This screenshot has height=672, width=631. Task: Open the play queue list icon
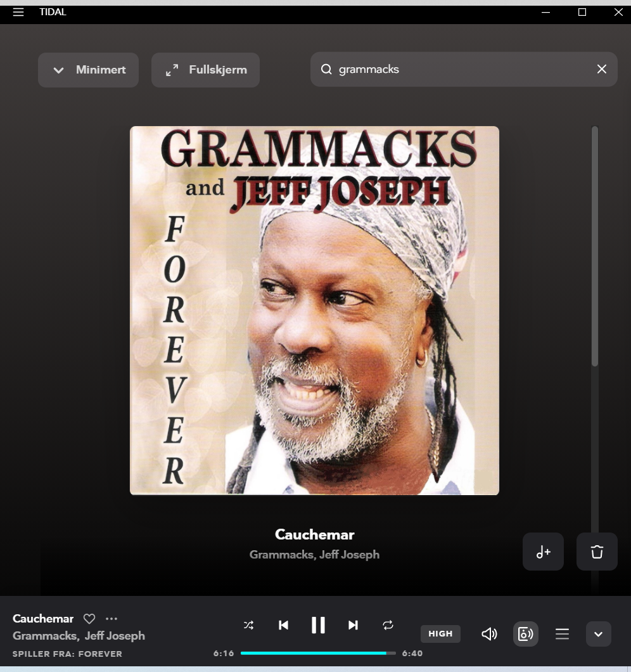562,634
